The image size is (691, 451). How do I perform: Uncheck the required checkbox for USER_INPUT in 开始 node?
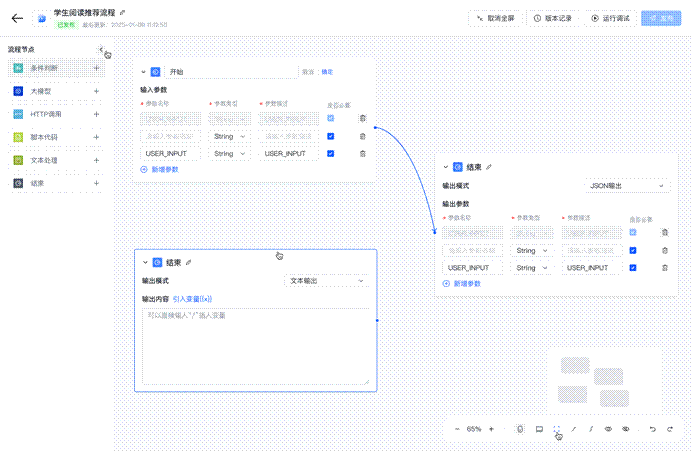point(331,153)
